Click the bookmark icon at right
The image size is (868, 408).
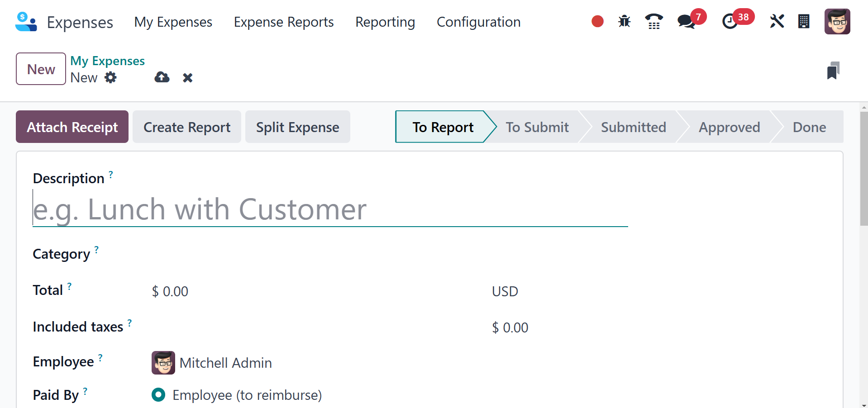tap(833, 71)
